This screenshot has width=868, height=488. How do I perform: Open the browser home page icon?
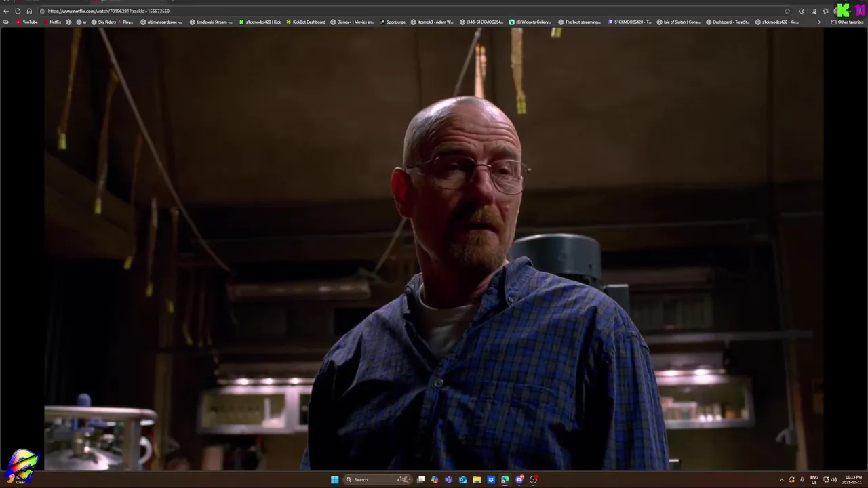point(29,11)
